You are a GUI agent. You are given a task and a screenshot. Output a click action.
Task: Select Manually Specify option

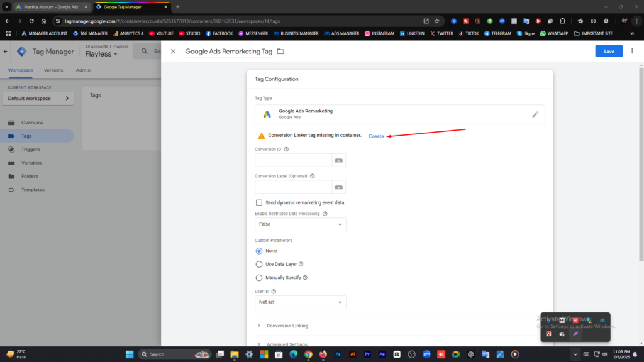coord(259,278)
